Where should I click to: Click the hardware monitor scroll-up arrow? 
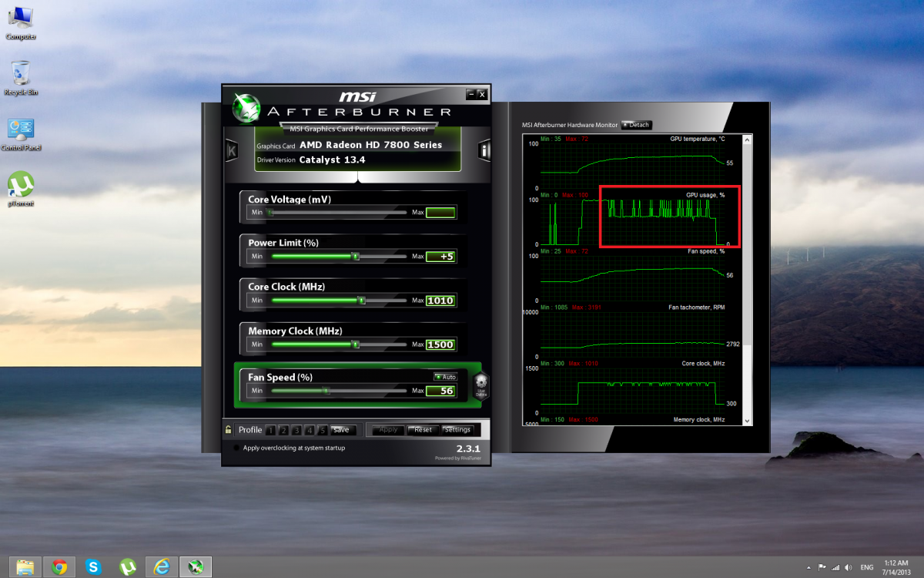(746, 140)
